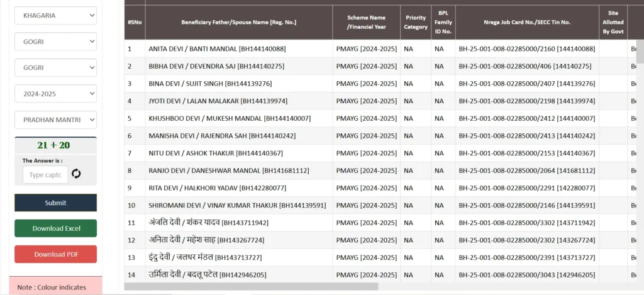Select the 2024-2025 financial year dropdown
644x295 pixels.
55,94
